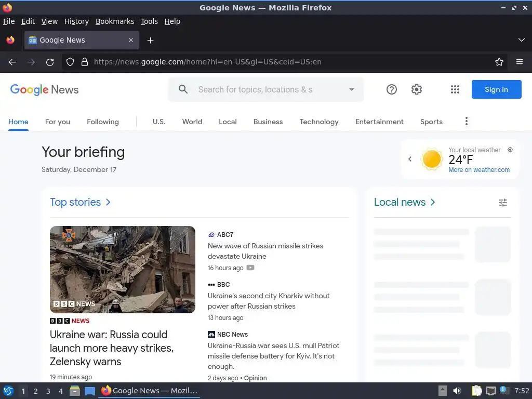Switch to the Following tab
Screen dimensions: 532x399
[103, 122]
